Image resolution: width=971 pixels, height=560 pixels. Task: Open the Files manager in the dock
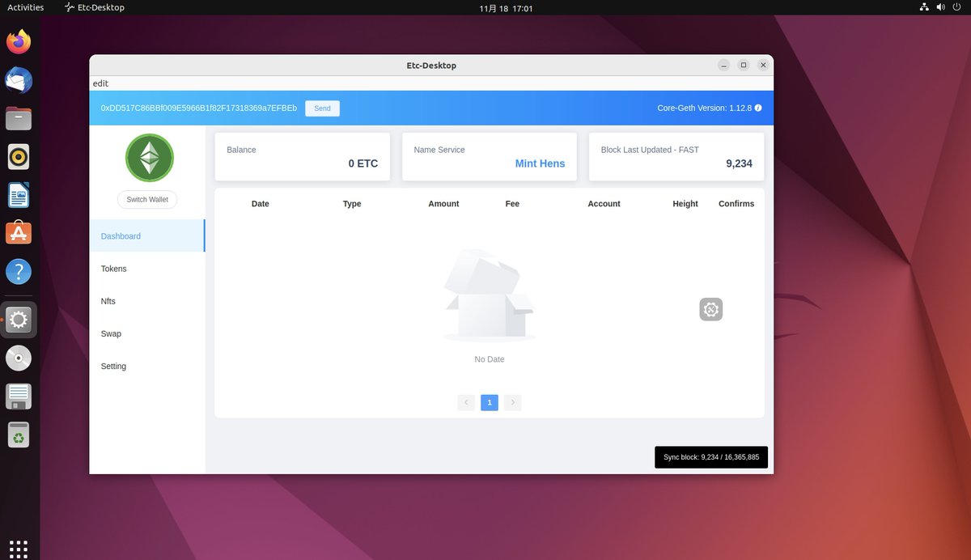19,118
